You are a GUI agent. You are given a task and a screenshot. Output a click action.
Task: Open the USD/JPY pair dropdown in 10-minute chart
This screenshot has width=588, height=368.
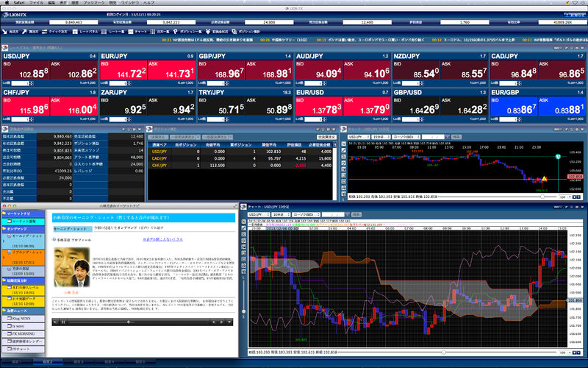coord(259,214)
